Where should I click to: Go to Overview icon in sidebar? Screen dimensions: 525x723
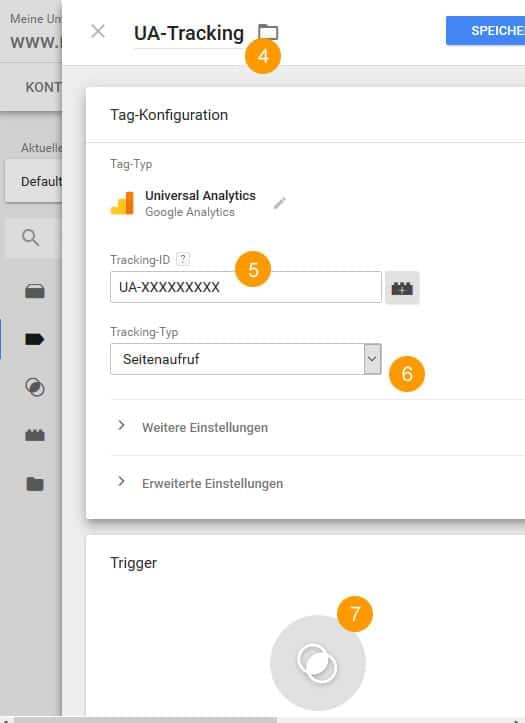click(35, 291)
